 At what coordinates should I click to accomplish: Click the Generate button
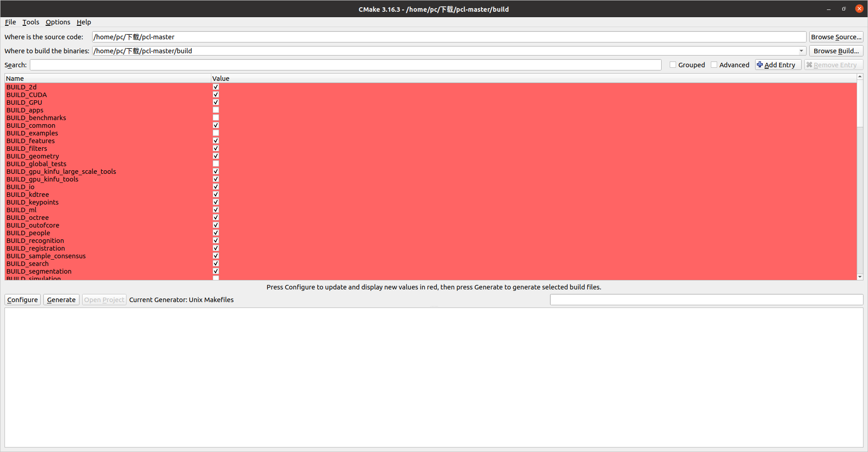(x=61, y=300)
